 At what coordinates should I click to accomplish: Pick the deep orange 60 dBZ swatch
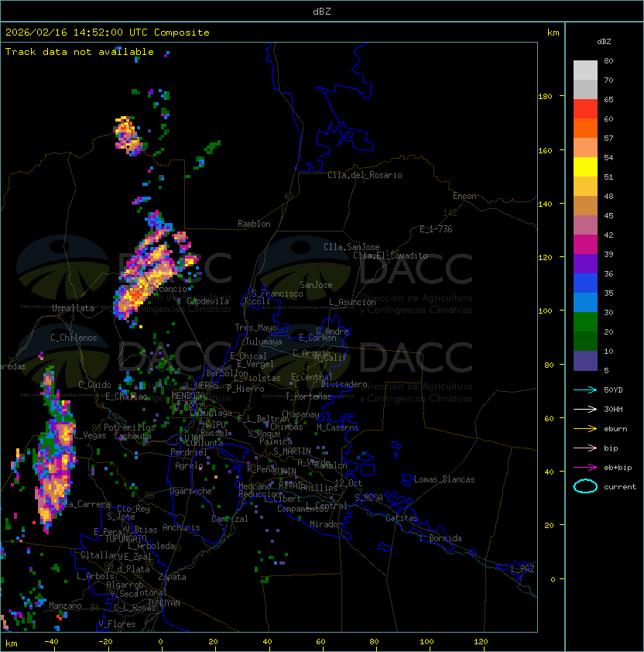click(x=585, y=128)
